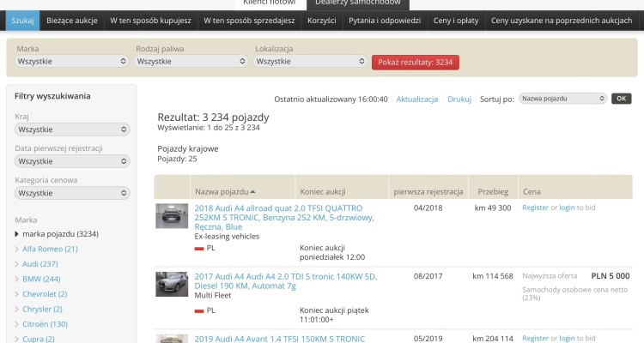This screenshot has height=343, width=644.
Task: Click Polish flag icon under 2018 Audi listing
Action: (199, 248)
